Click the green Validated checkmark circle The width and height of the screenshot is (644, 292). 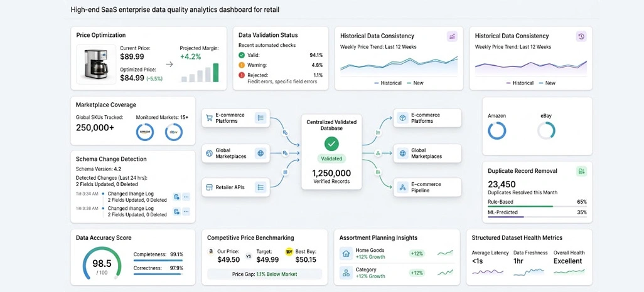pyautogui.click(x=331, y=143)
